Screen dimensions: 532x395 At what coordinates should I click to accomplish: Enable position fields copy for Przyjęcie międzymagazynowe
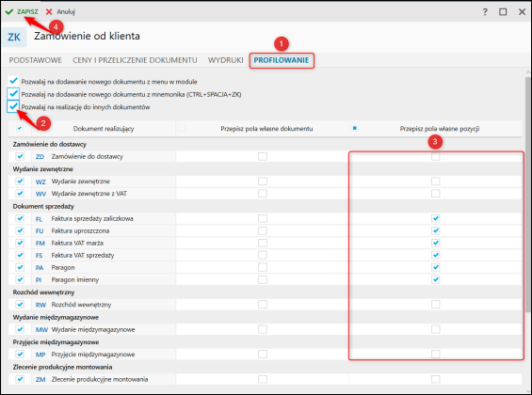point(436,354)
